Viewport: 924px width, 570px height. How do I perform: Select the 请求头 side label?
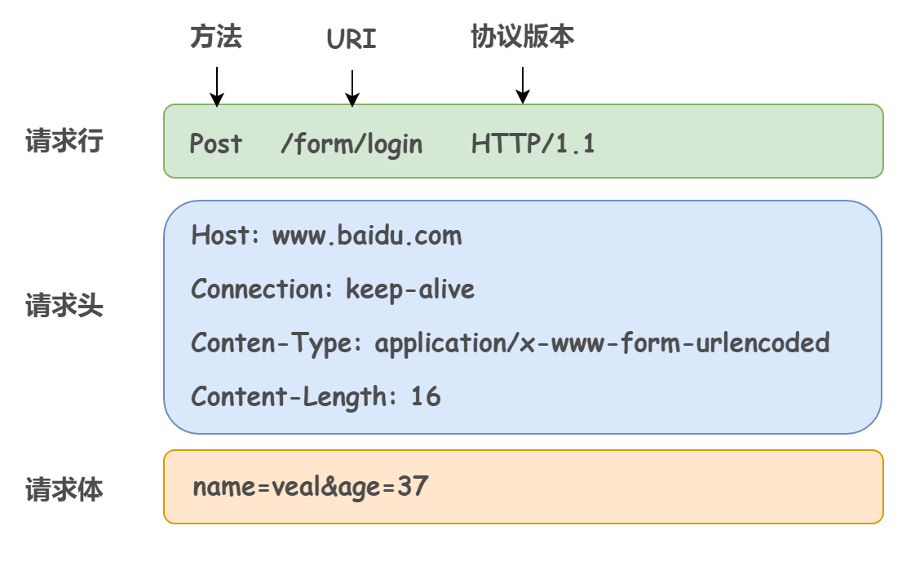pyautogui.click(x=64, y=307)
